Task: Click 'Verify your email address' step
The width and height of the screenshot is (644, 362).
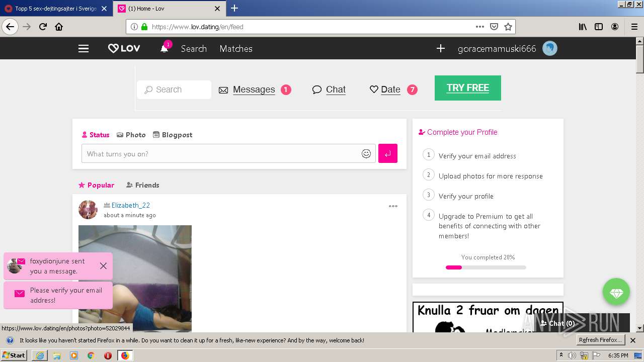Action: [477, 156]
